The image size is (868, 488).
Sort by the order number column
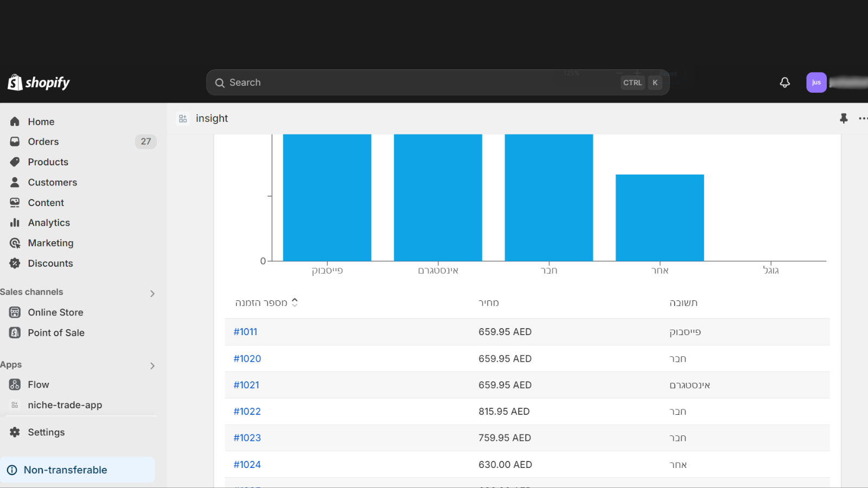coord(266,303)
